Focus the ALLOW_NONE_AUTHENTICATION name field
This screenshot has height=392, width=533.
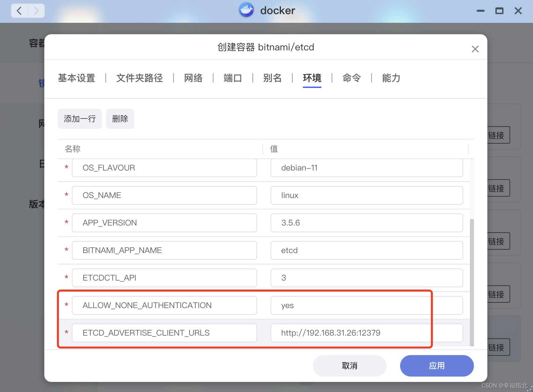tap(164, 305)
